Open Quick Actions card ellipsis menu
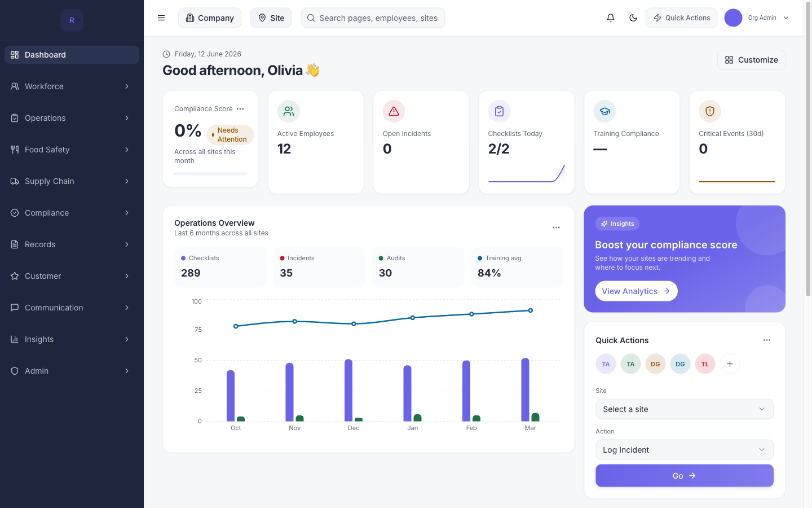 point(767,340)
